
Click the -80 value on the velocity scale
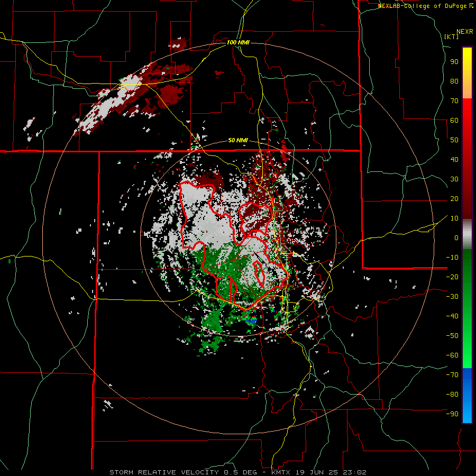pyautogui.click(x=452, y=395)
